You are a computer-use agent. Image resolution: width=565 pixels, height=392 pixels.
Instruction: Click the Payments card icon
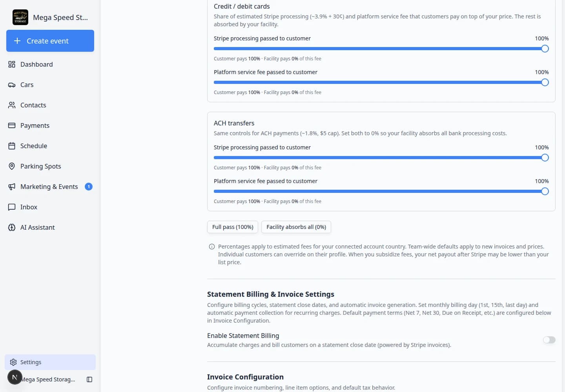coord(12,125)
